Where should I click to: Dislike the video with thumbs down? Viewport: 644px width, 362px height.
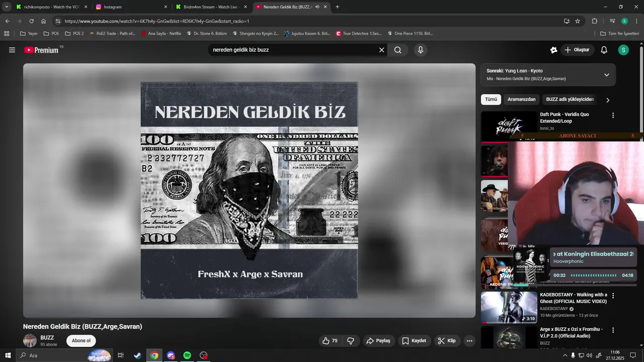pos(351,341)
